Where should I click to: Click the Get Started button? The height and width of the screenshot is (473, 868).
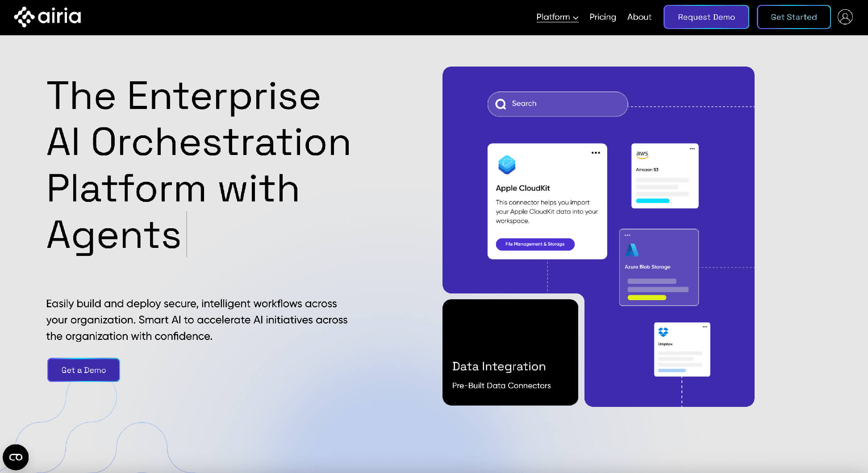[793, 17]
